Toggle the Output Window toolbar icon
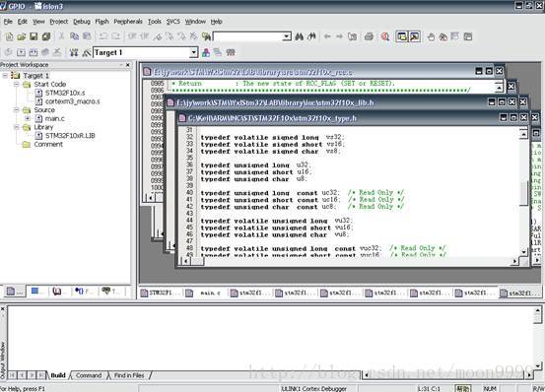 (x=415, y=36)
